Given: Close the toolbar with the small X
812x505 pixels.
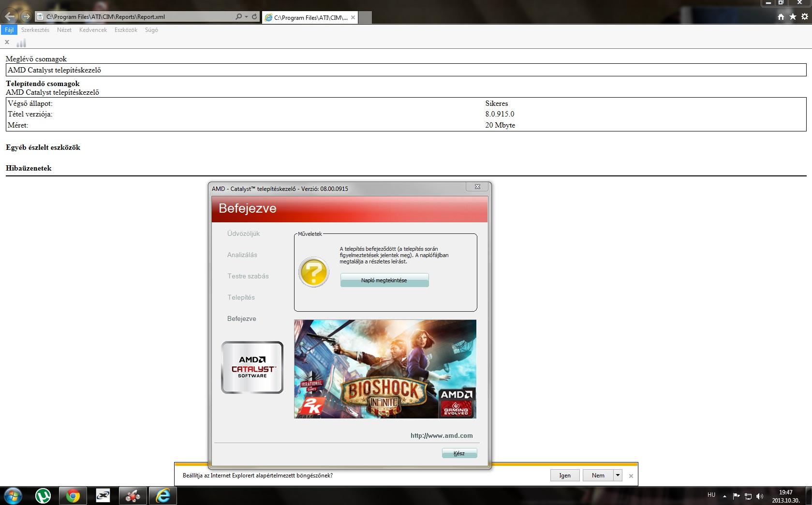Looking at the screenshot, I should [7, 42].
